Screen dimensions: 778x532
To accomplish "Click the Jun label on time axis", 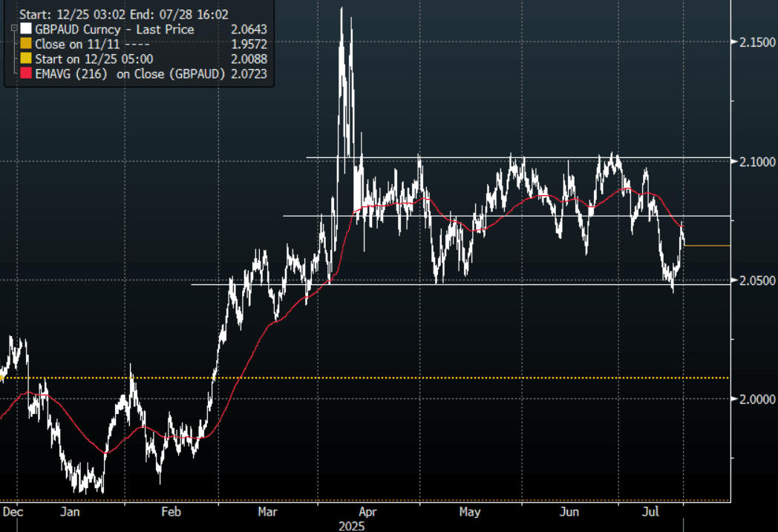I will [569, 512].
